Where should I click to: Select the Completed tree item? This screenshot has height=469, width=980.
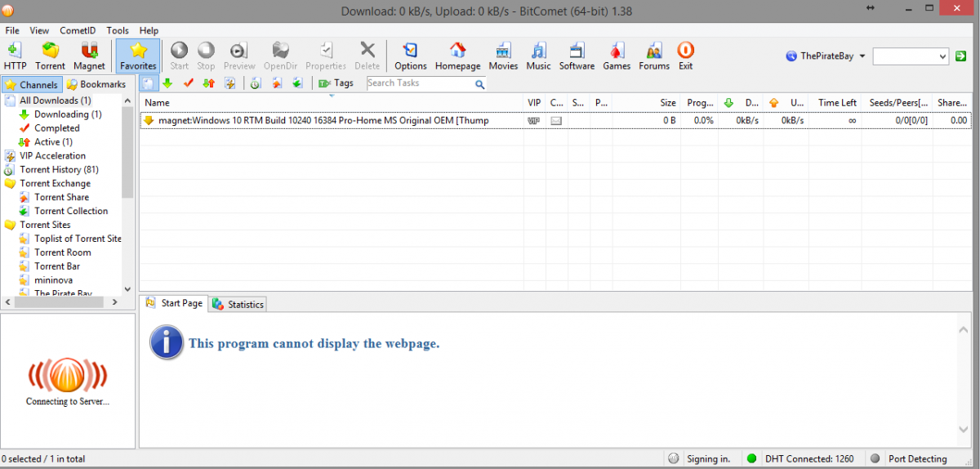pyautogui.click(x=57, y=128)
